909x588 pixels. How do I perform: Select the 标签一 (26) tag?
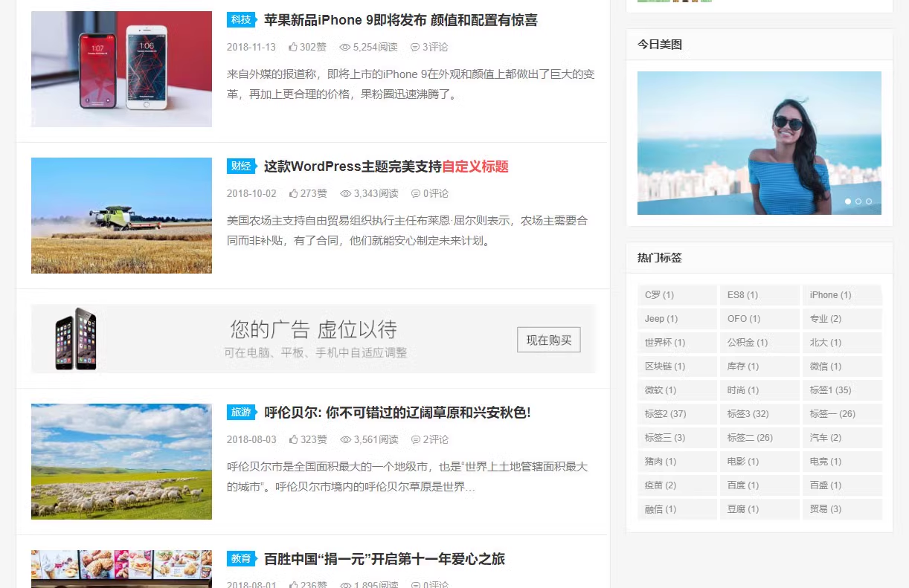click(x=842, y=414)
